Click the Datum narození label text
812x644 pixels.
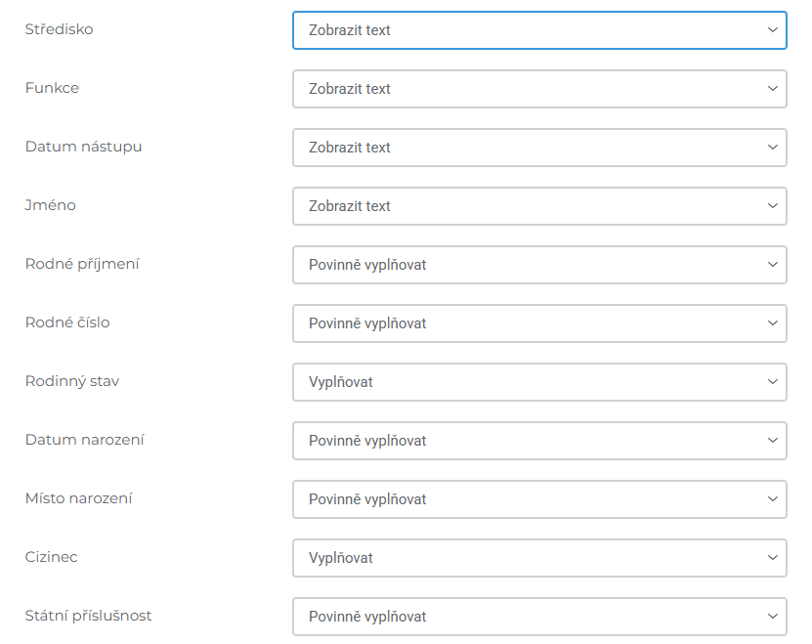85,440
